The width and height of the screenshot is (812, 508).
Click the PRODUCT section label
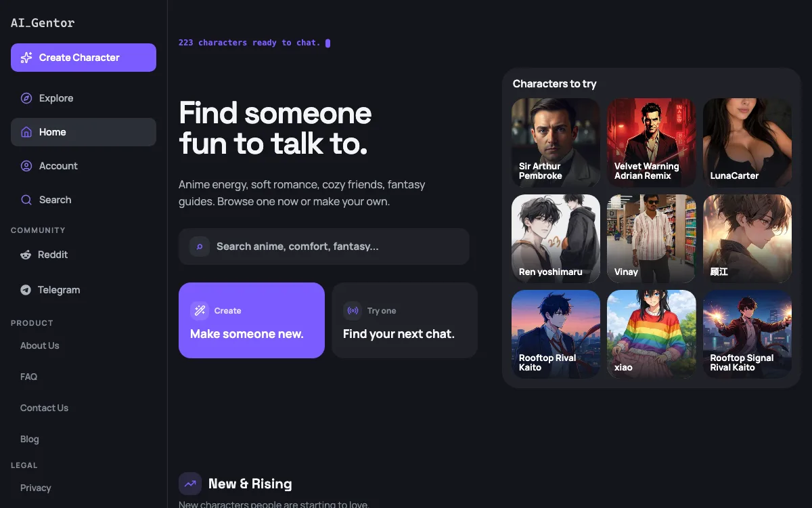(32, 323)
